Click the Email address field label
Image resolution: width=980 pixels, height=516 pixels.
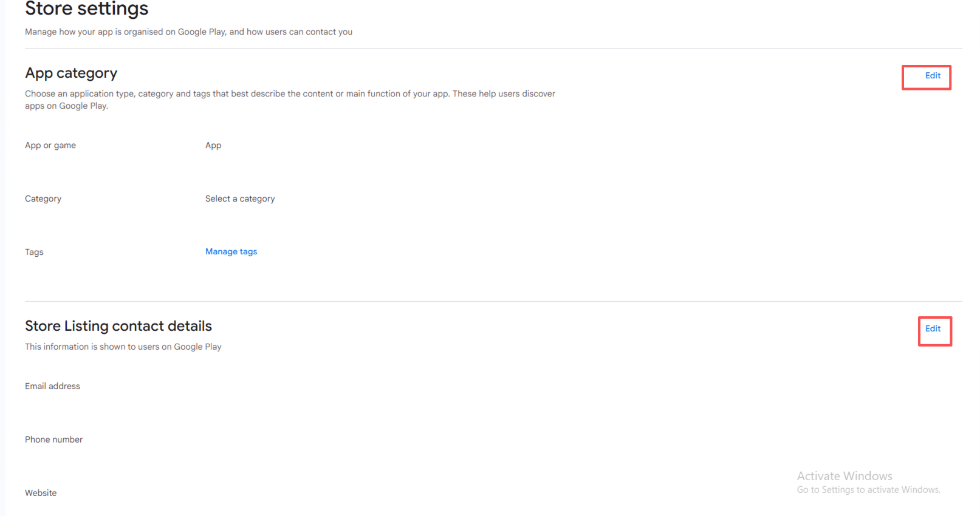52,386
